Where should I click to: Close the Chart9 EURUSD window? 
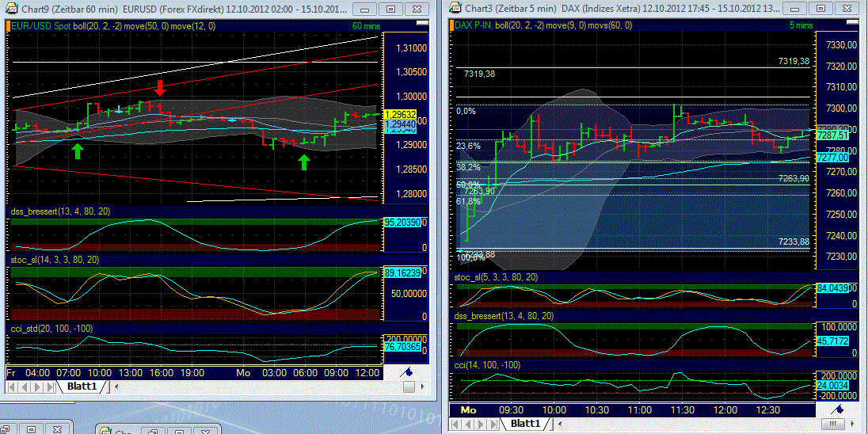[x=417, y=10]
